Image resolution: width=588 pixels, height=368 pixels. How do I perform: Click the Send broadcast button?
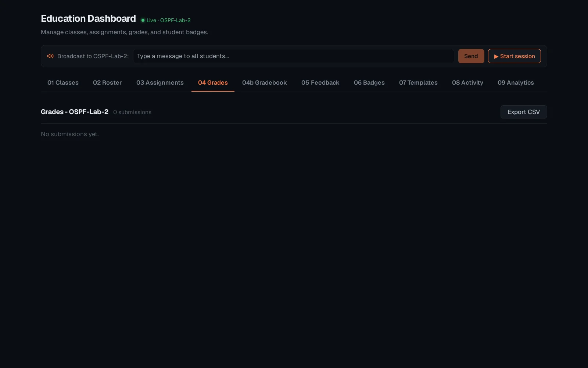pos(471,56)
